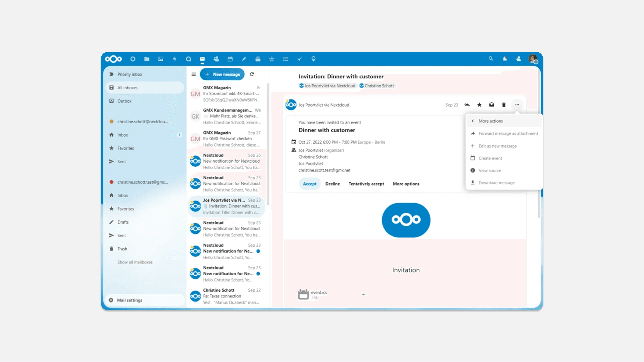
Task: Open Inbox with 3 unread badge
Action: pos(145,135)
